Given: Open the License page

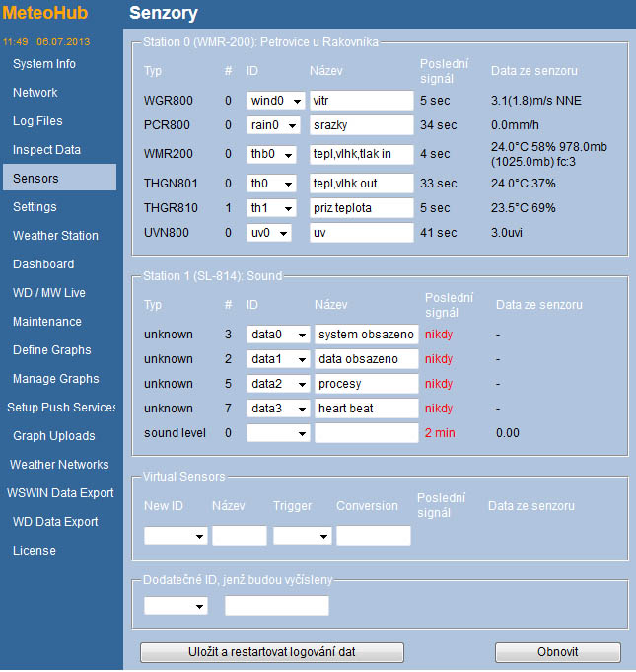Looking at the screenshot, I should [35, 551].
